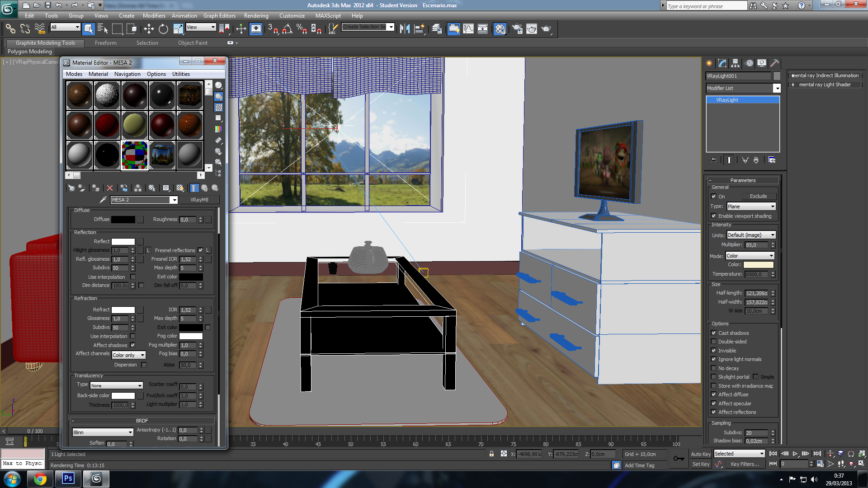The width and height of the screenshot is (868, 488).
Task: Click the Display panel tab icon
Action: point(762,63)
